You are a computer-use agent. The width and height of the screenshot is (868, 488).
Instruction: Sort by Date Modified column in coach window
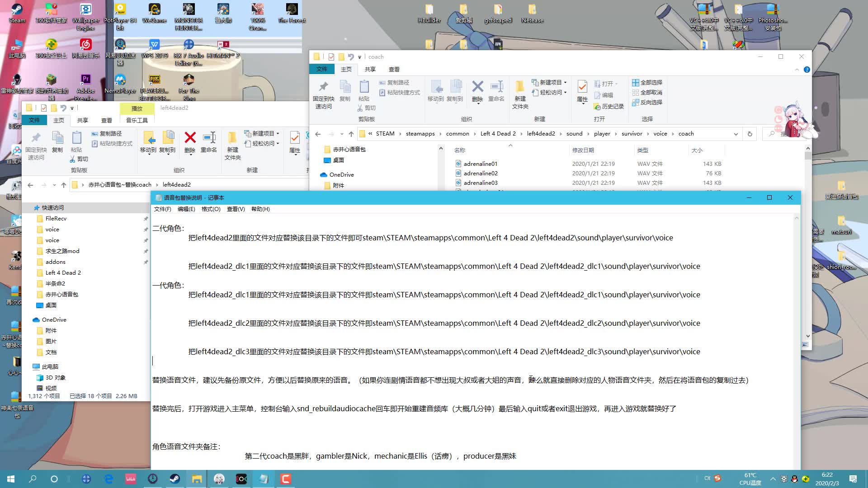point(583,150)
